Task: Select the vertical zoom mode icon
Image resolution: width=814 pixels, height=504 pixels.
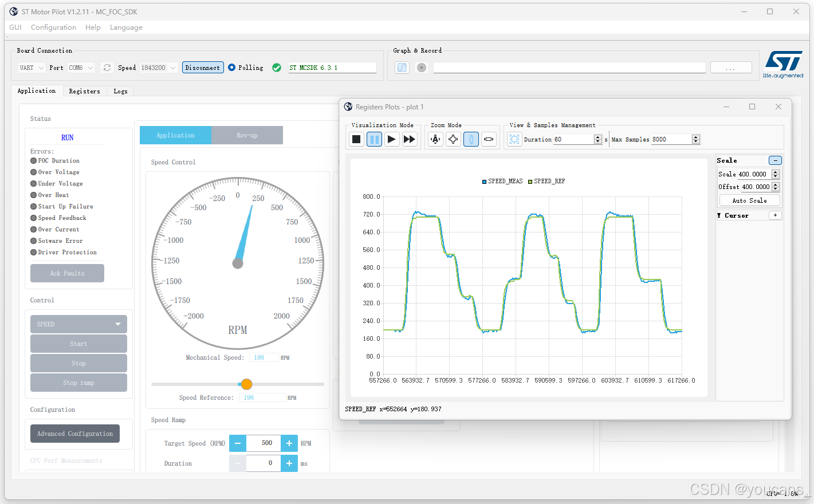Action: pos(471,139)
